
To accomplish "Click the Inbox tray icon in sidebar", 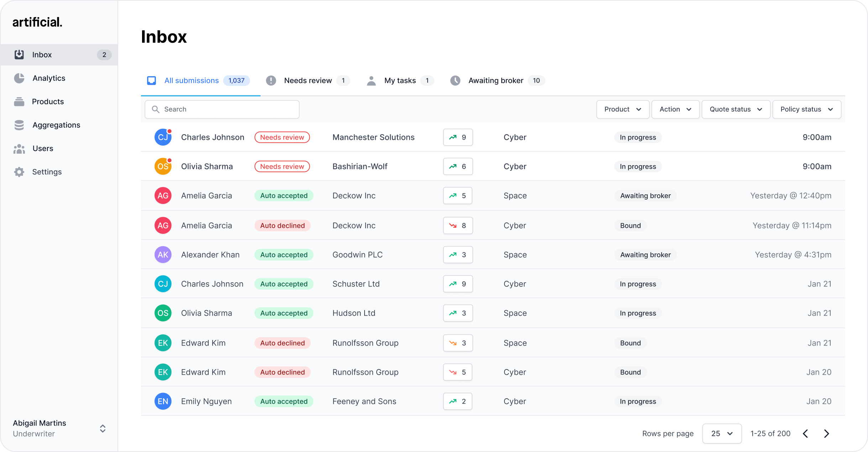I will (19, 54).
